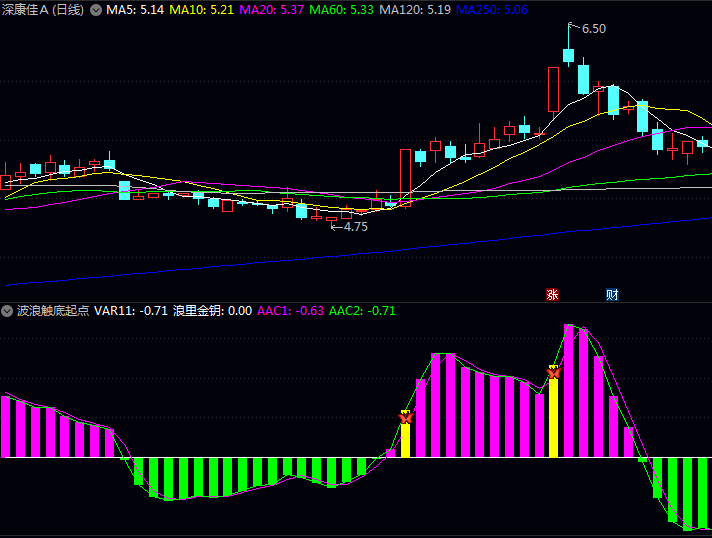Click the blue 财 event marker icon
Screen dimensions: 712x538
click(612, 295)
